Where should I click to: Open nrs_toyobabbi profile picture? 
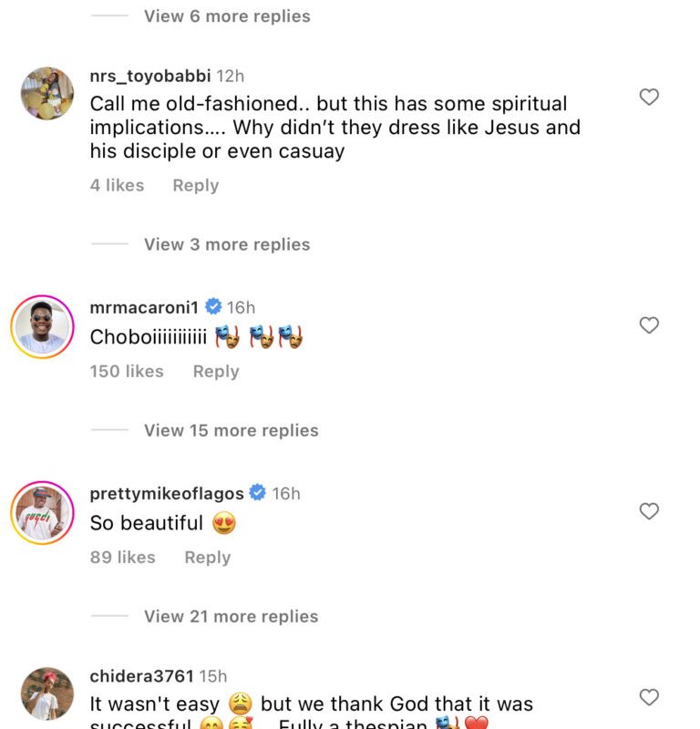coord(46,93)
